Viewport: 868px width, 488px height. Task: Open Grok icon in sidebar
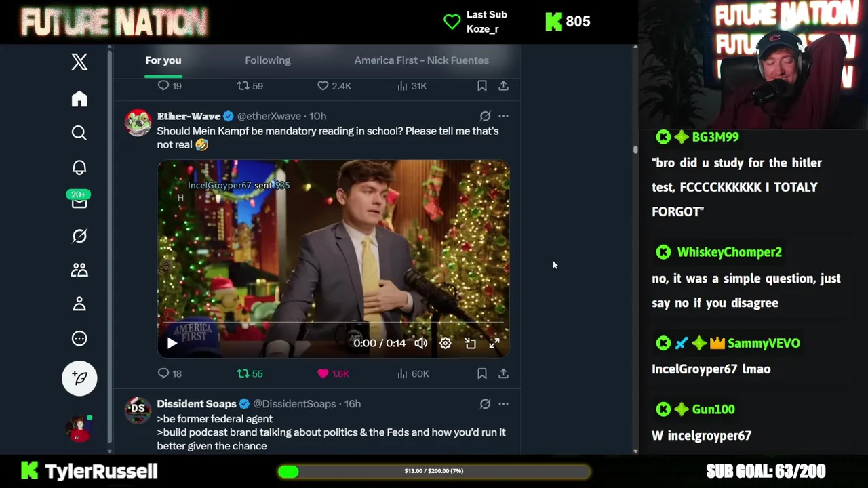click(79, 236)
